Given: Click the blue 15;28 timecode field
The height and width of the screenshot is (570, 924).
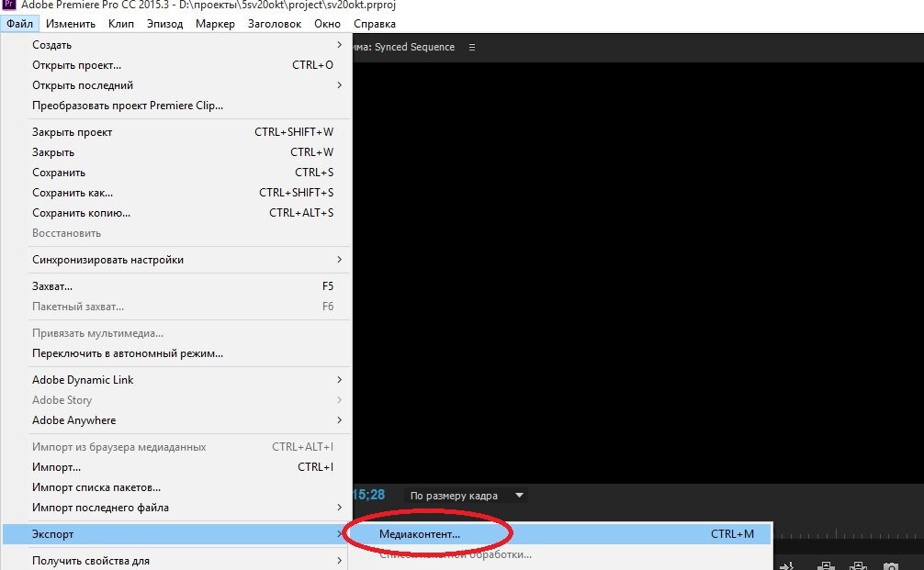Looking at the screenshot, I should (x=369, y=496).
